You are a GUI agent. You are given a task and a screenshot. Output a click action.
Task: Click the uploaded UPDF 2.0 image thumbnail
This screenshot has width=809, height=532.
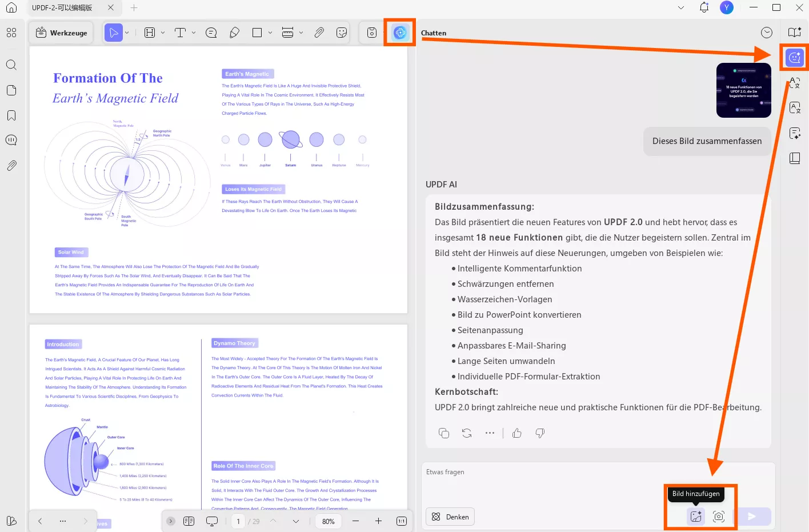[744, 90]
